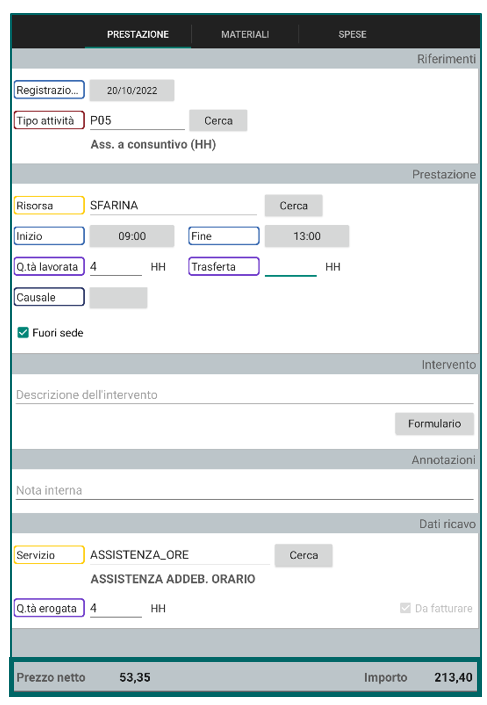Open the Causale selector box
The image size is (487, 705).
pos(118,298)
